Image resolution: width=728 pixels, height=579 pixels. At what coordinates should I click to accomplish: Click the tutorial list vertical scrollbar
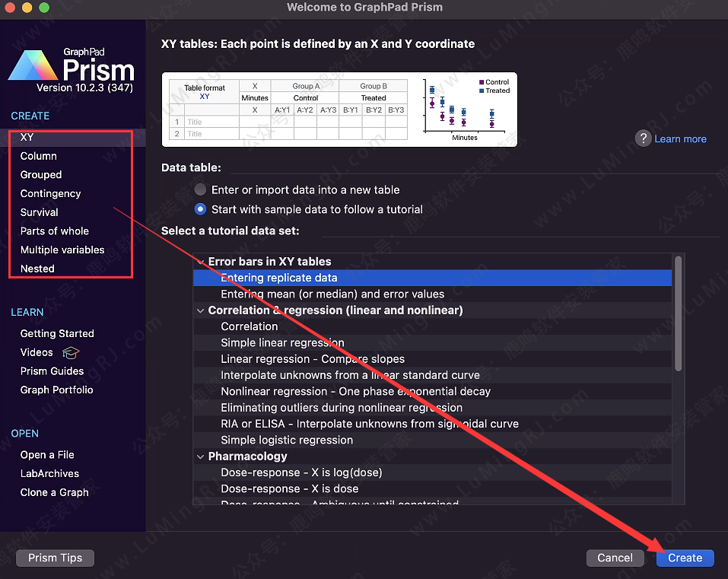click(x=679, y=312)
